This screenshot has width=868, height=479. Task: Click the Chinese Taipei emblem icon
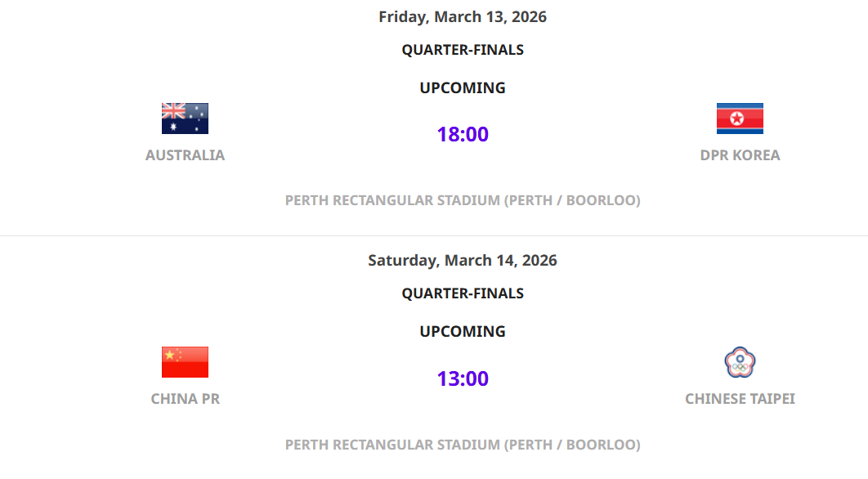(740, 362)
